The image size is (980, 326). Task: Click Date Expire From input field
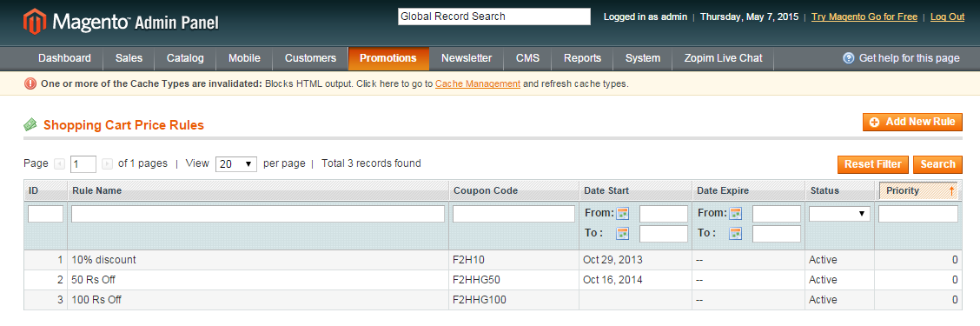777,214
